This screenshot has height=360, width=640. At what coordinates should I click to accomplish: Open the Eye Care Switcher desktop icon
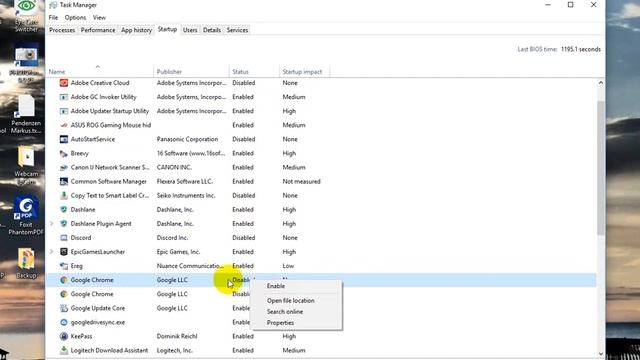click(x=26, y=16)
